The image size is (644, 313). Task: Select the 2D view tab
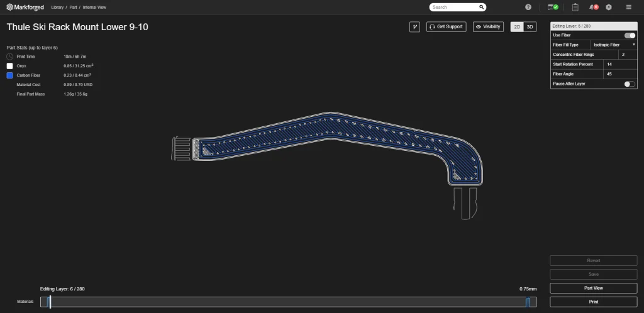click(517, 27)
